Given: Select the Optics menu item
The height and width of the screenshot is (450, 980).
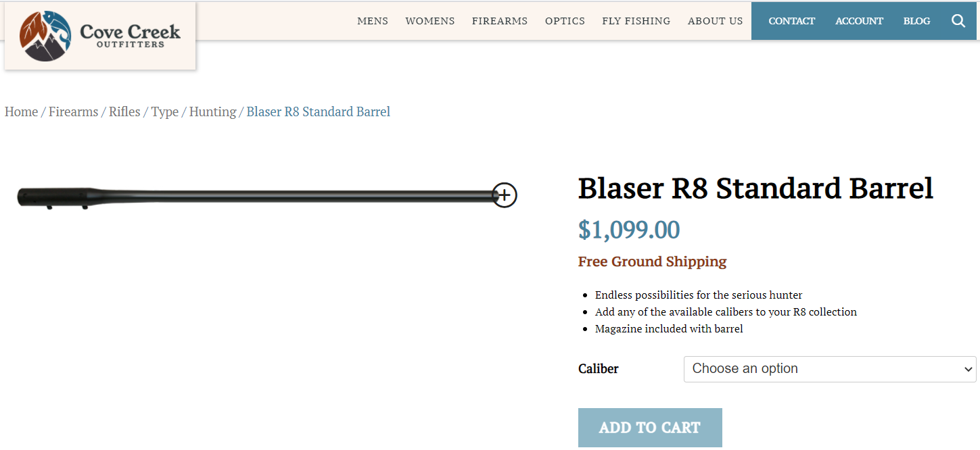Looking at the screenshot, I should (x=565, y=21).
